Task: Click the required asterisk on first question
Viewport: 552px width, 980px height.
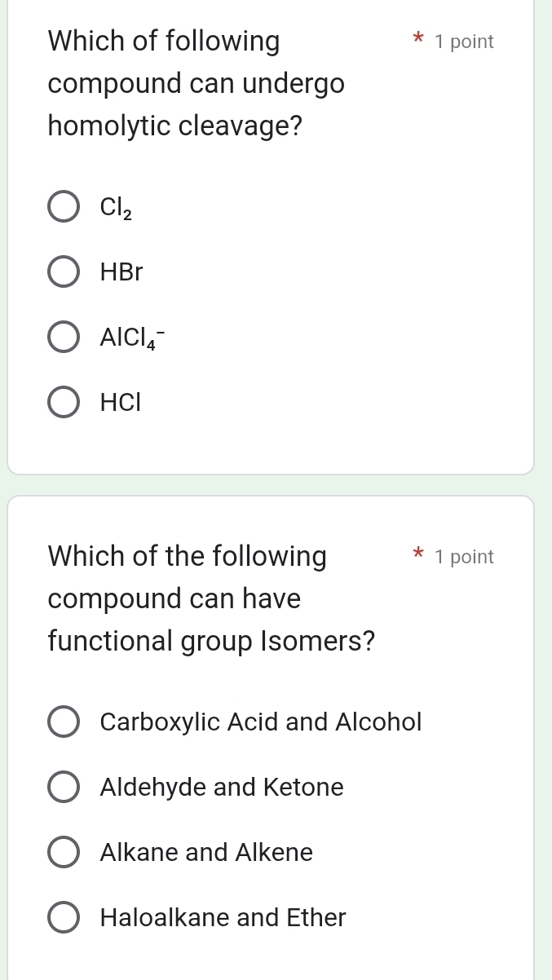Action: pyautogui.click(x=417, y=39)
